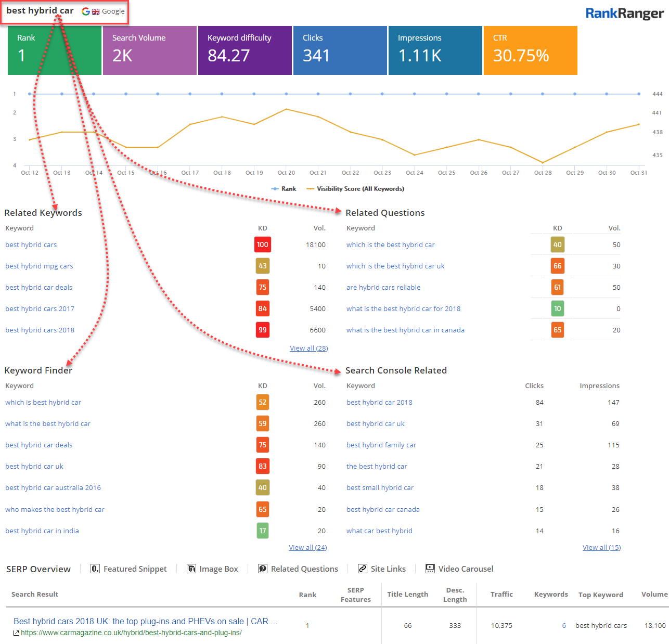The height and width of the screenshot is (644, 669).
Task: Click the Image Box icon
Action: [x=191, y=569]
